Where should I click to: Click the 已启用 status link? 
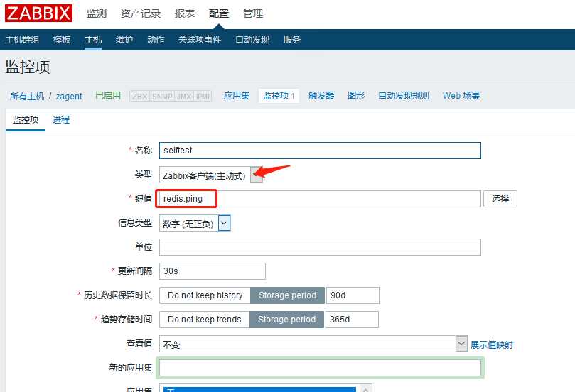(108, 96)
